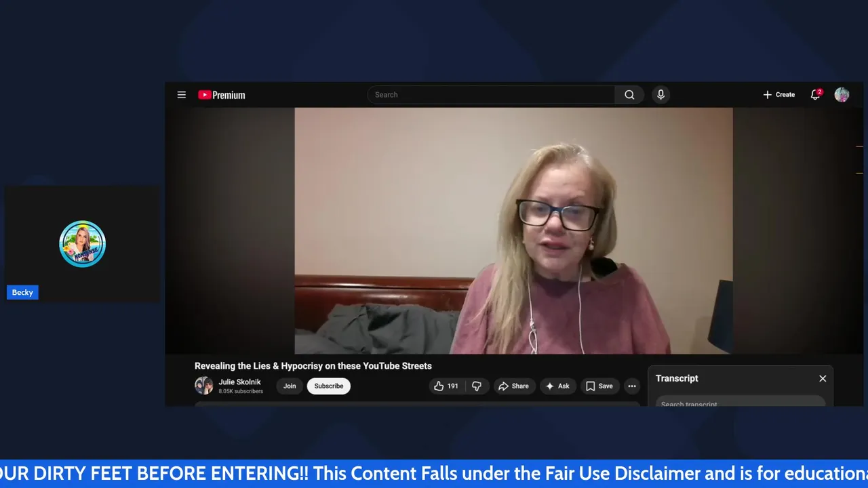Click the Becky name label
This screenshot has height=488, width=868.
[22, 292]
